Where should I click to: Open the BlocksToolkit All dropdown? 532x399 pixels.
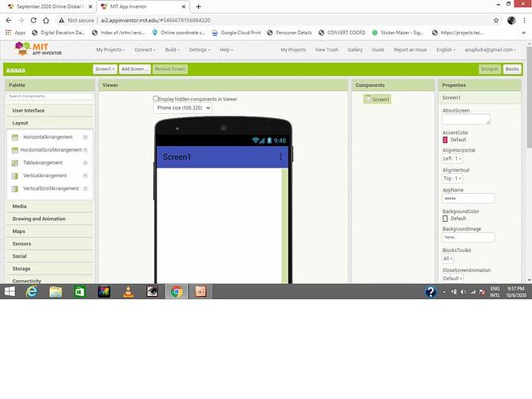pos(448,259)
